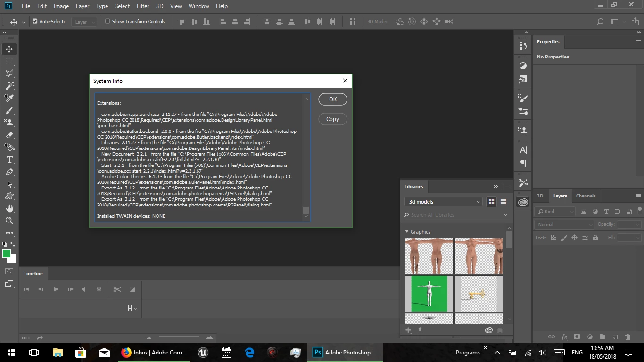644x362 pixels.
Task: Open the 3d models library dropdown
Action: 444,202
